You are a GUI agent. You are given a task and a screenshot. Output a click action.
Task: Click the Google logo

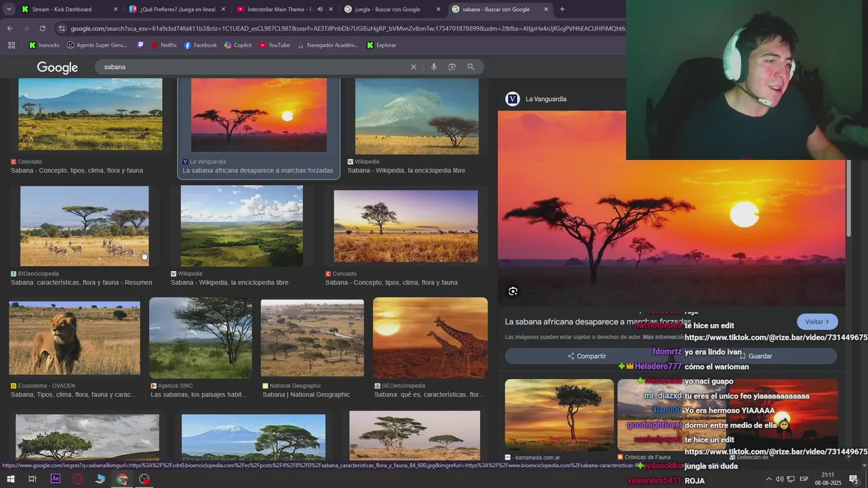58,68
